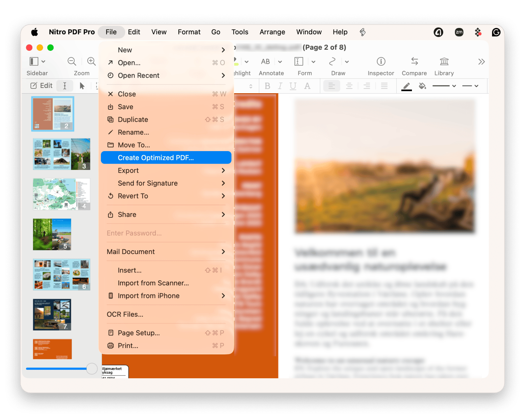The width and height of the screenshot is (525, 420).
Task: Choose Insert... menu item
Action: (166, 270)
